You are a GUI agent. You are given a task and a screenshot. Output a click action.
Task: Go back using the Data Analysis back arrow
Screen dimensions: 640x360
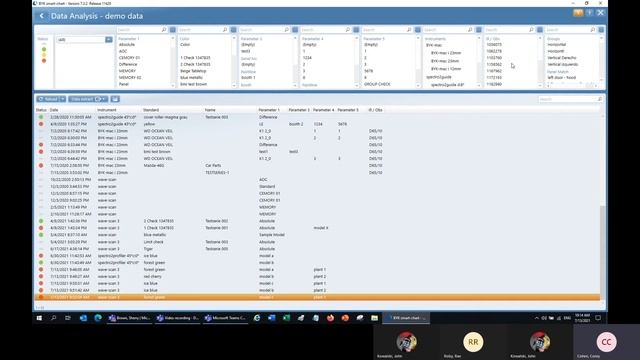click(41, 16)
